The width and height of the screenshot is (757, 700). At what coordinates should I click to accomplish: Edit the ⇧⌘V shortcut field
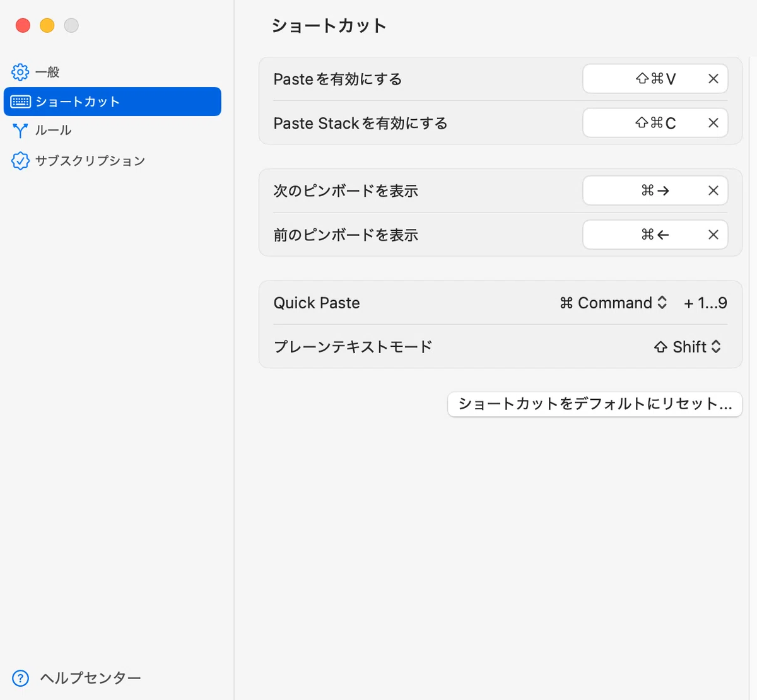[x=655, y=79]
